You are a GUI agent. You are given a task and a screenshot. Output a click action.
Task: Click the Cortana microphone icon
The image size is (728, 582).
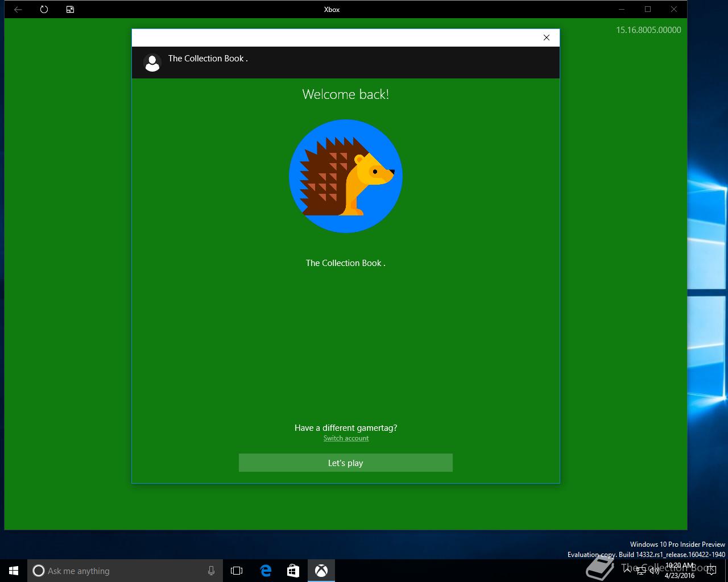[211, 571]
